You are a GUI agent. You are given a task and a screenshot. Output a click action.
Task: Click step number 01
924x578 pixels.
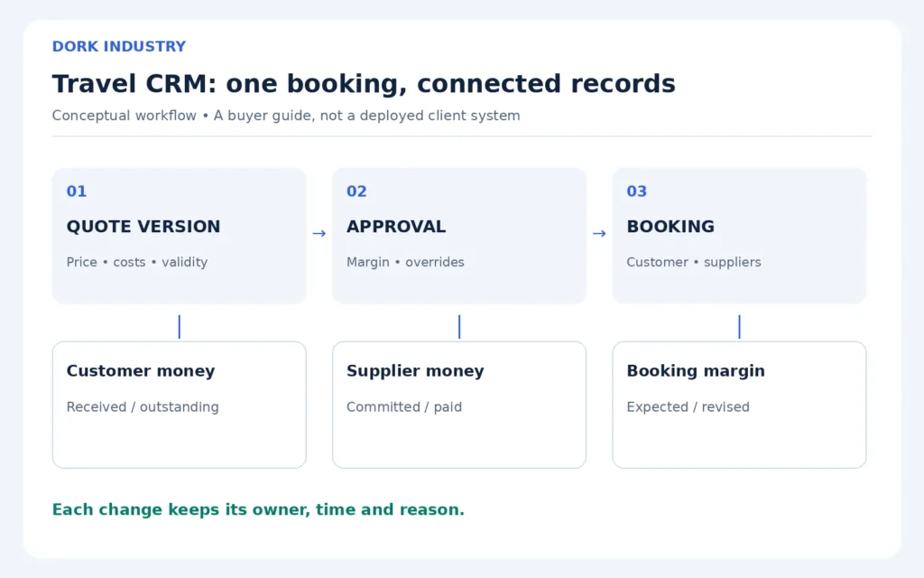point(77,191)
